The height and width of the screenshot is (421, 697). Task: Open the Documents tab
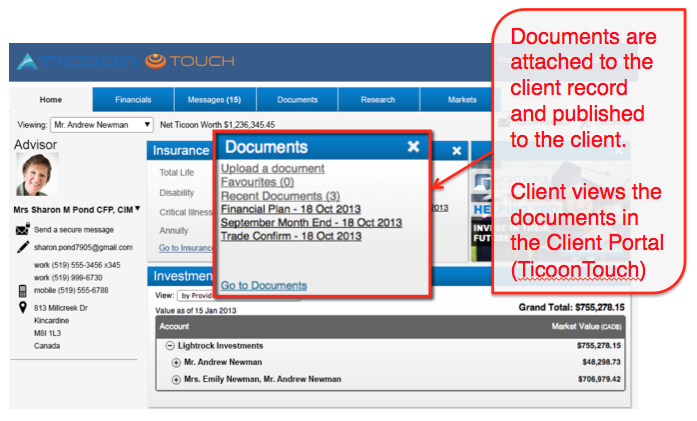coord(297,100)
